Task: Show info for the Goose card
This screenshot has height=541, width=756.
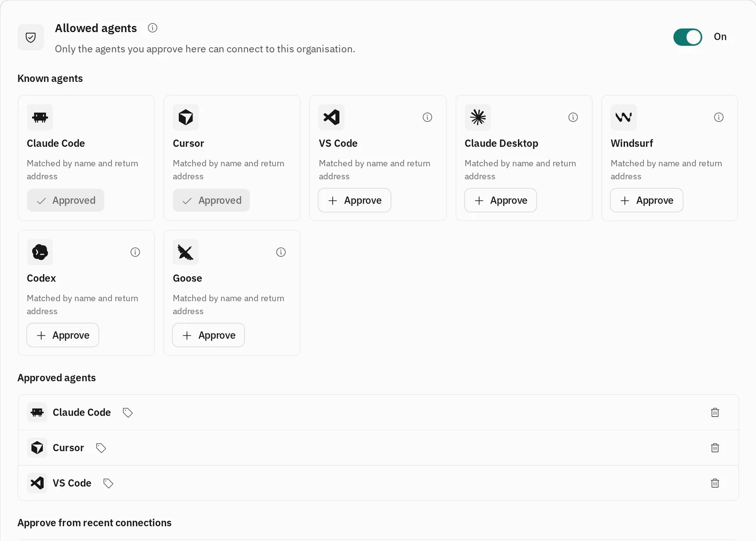Action: click(x=281, y=252)
